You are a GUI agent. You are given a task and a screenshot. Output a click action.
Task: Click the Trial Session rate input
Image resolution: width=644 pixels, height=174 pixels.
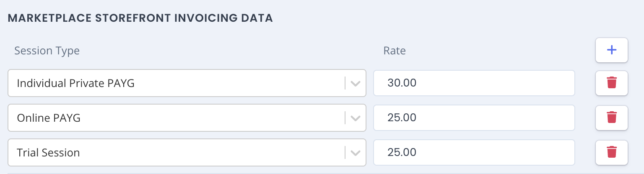474,152
